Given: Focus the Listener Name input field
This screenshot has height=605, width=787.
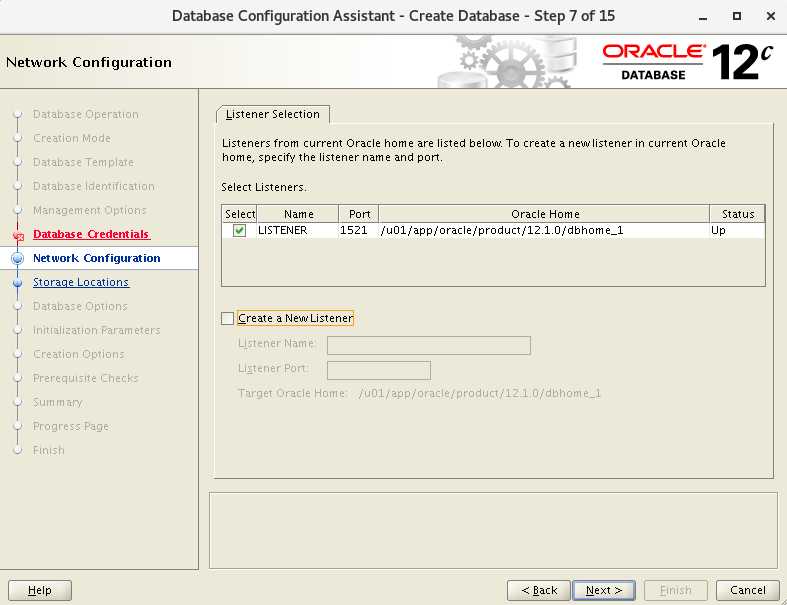Looking at the screenshot, I should (429, 345).
